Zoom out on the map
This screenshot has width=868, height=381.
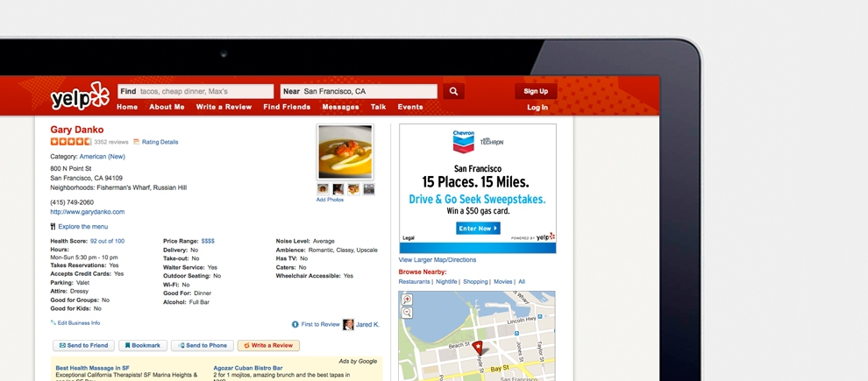[407, 313]
